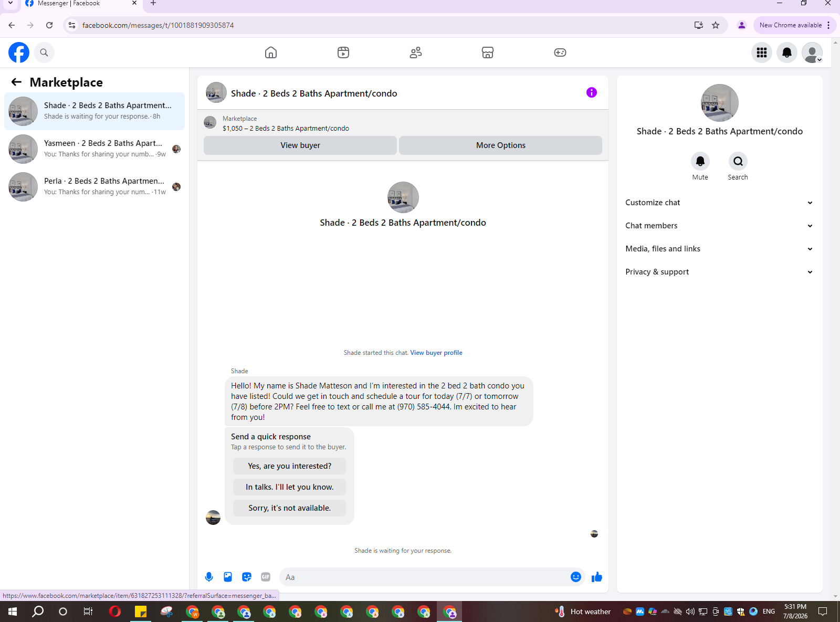Bookmark this page with the star icon

tap(716, 25)
